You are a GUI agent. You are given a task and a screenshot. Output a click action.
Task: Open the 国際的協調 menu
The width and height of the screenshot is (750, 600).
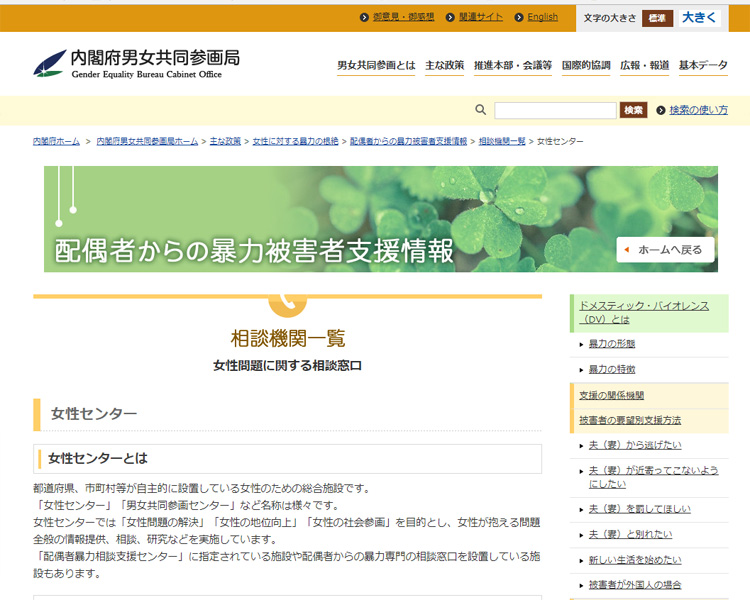586,66
